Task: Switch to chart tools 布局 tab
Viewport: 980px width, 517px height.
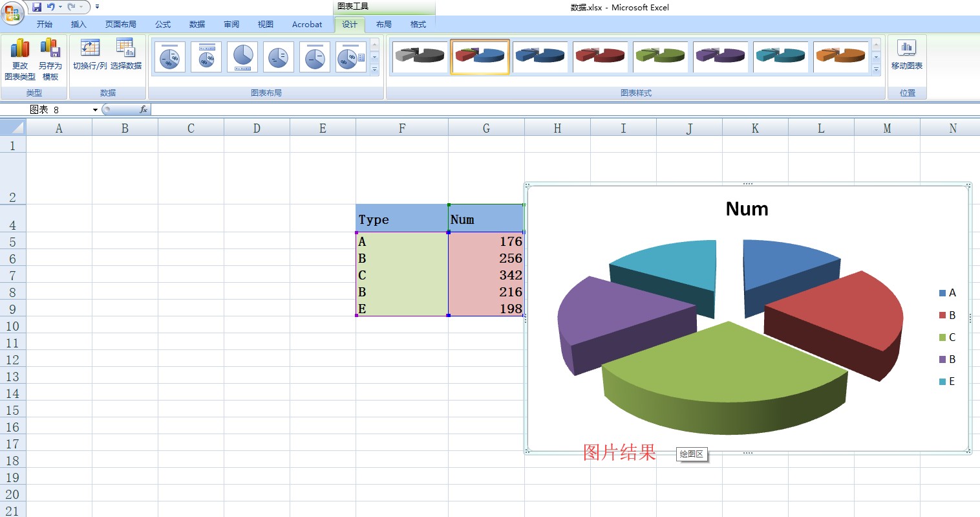Action: pyautogui.click(x=384, y=25)
